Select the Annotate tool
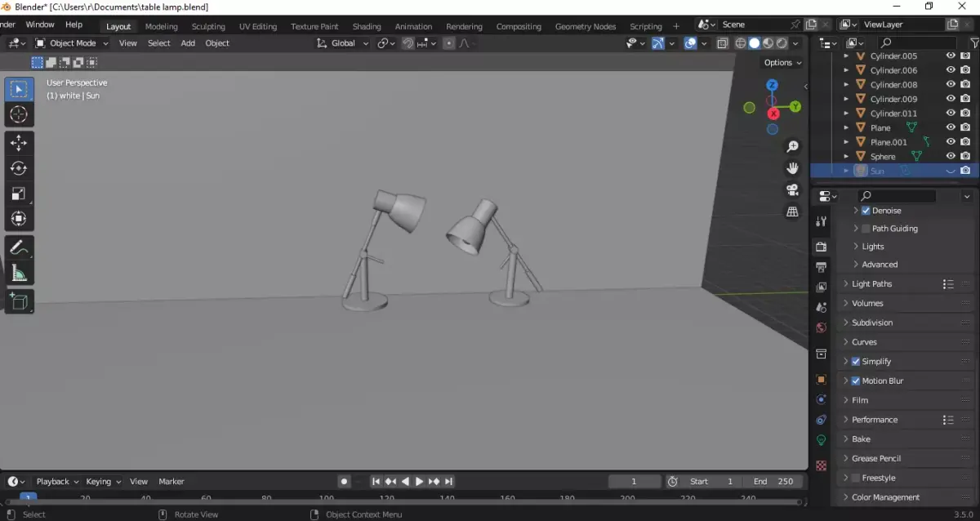 click(x=20, y=247)
